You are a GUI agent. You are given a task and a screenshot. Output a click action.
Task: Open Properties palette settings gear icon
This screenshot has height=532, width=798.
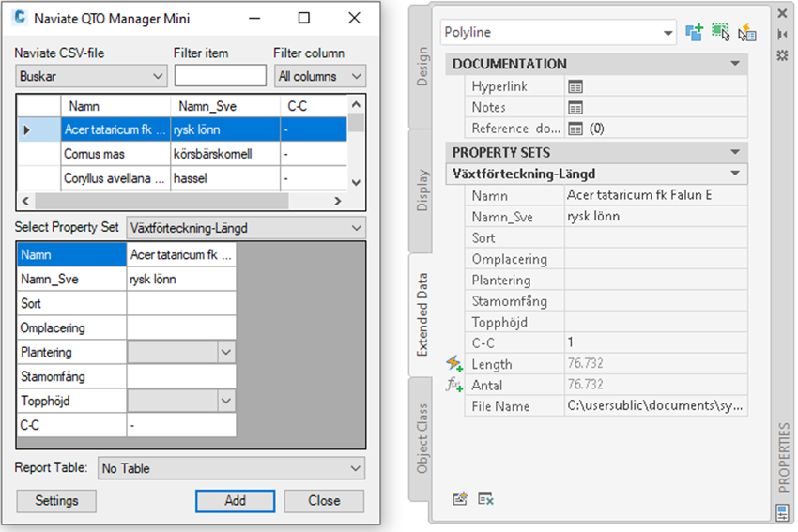[x=783, y=55]
